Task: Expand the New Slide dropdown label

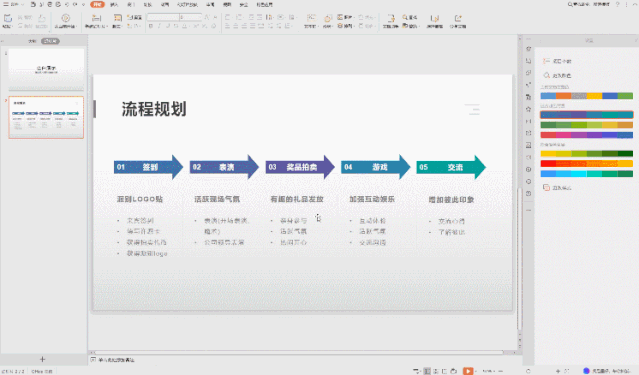Action: tap(96, 26)
